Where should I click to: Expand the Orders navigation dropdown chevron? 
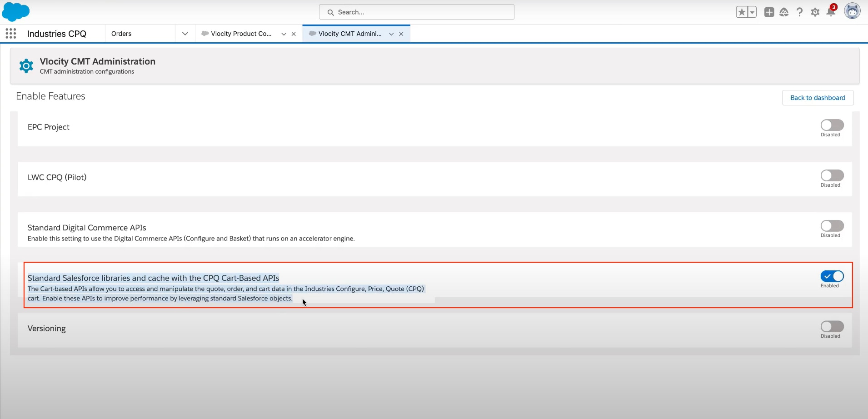pos(185,34)
